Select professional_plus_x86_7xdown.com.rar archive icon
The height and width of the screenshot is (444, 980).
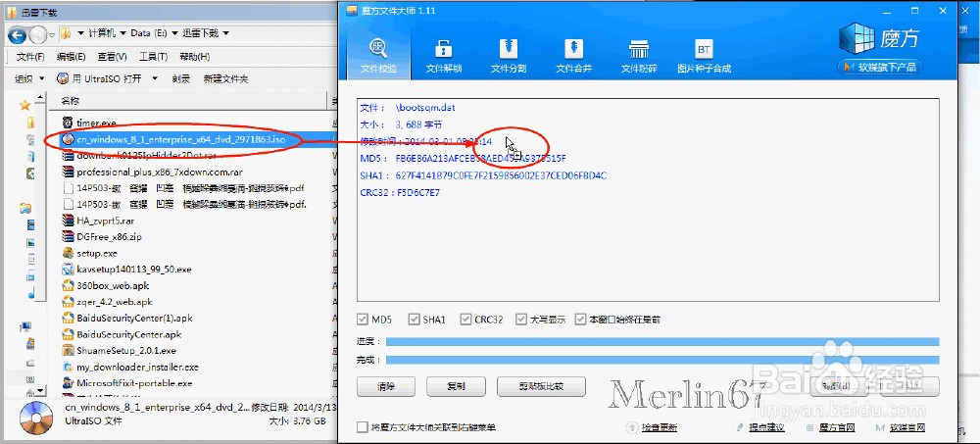point(69,172)
